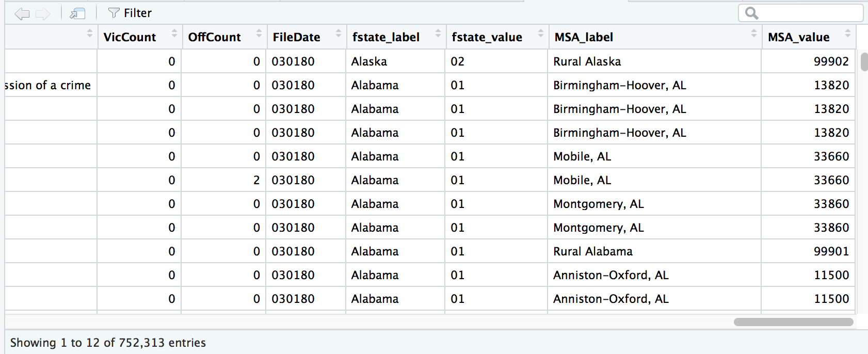Sort by FileDate column arrows

click(339, 34)
